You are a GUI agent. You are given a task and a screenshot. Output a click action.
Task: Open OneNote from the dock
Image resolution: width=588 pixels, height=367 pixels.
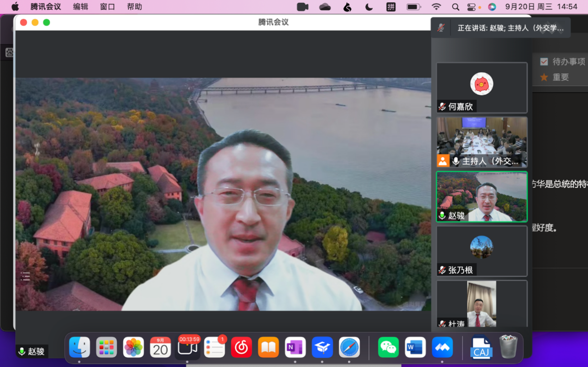(295, 347)
